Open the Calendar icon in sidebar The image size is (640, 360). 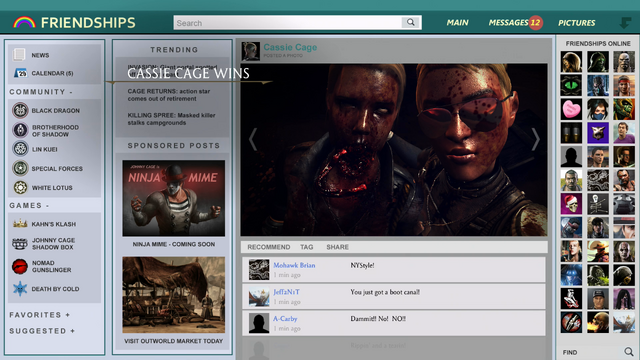(x=20, y=73)
